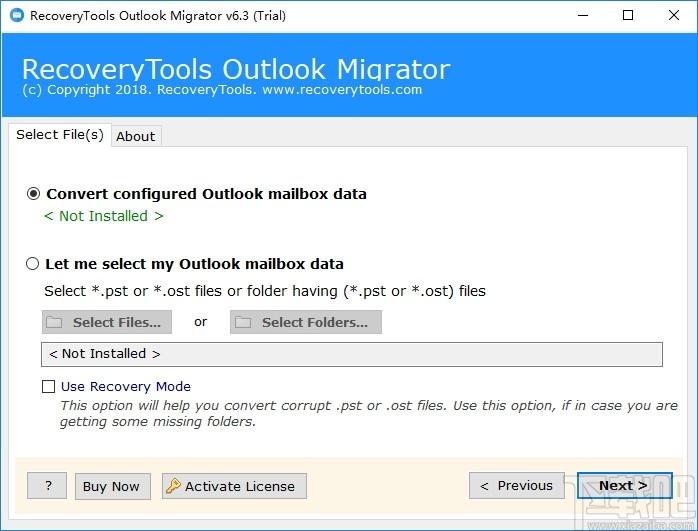
Task: Click the key icon for Activate License
Action: point(173,486)
